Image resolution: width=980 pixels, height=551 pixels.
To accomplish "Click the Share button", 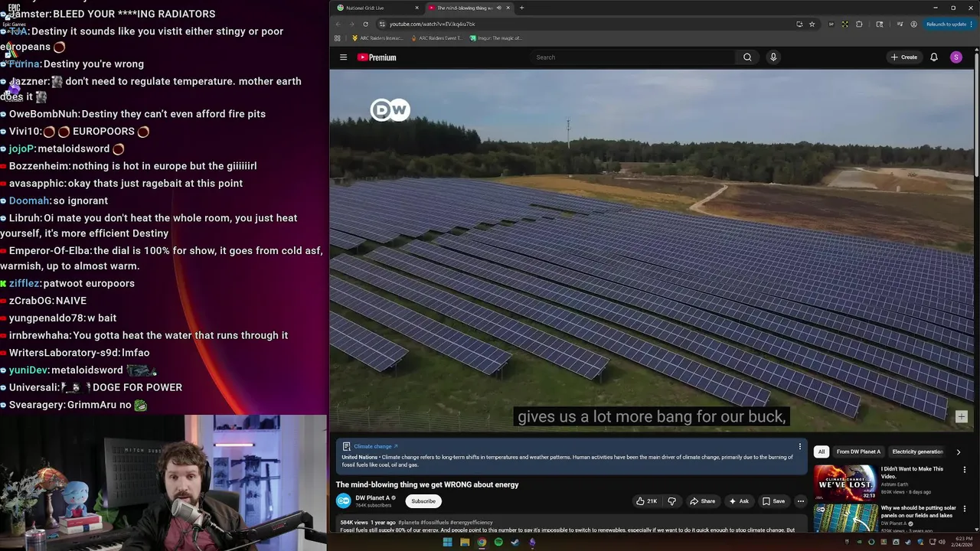I will 702,501.
